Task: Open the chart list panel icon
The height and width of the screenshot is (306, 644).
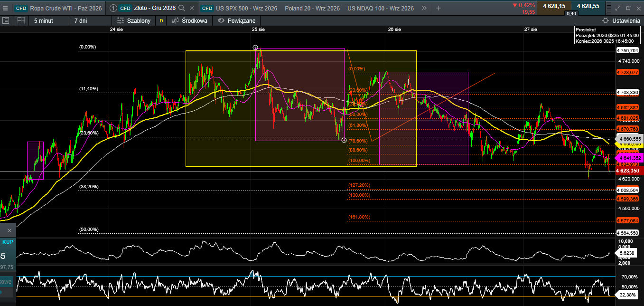Action: click(6, 20)
